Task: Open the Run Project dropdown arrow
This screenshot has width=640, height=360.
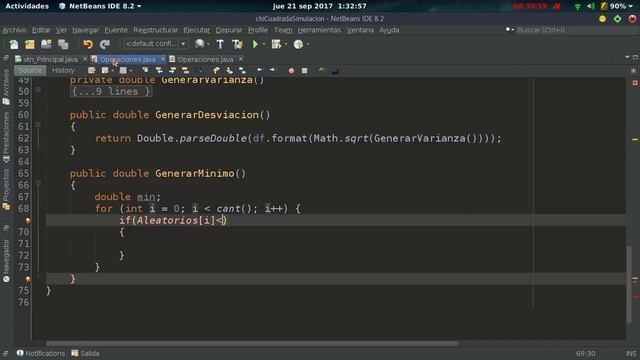Action: click(264, 44)
